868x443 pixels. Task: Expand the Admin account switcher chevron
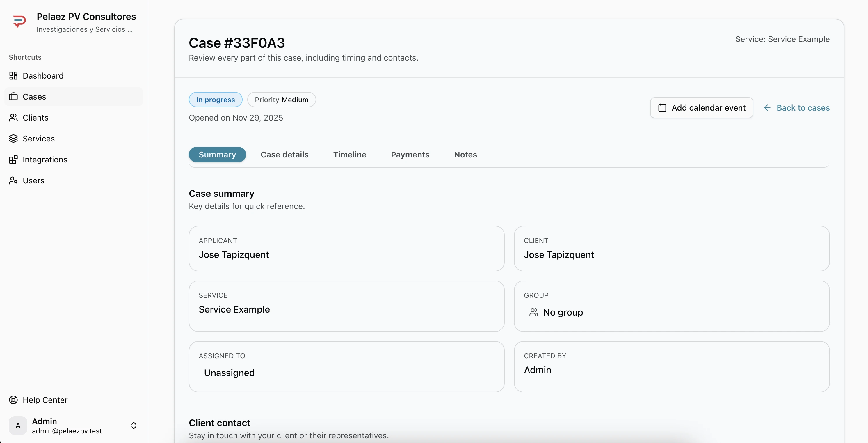pos(134,426)
